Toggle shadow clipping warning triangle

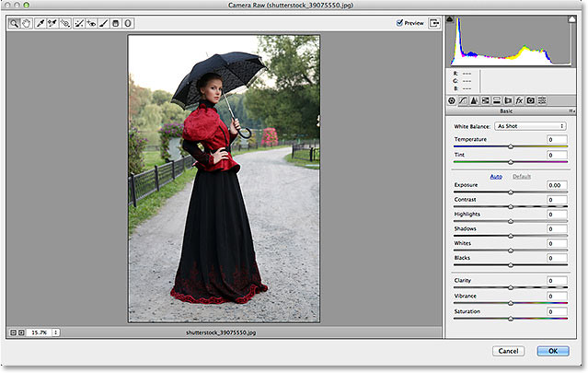(450, 18)
